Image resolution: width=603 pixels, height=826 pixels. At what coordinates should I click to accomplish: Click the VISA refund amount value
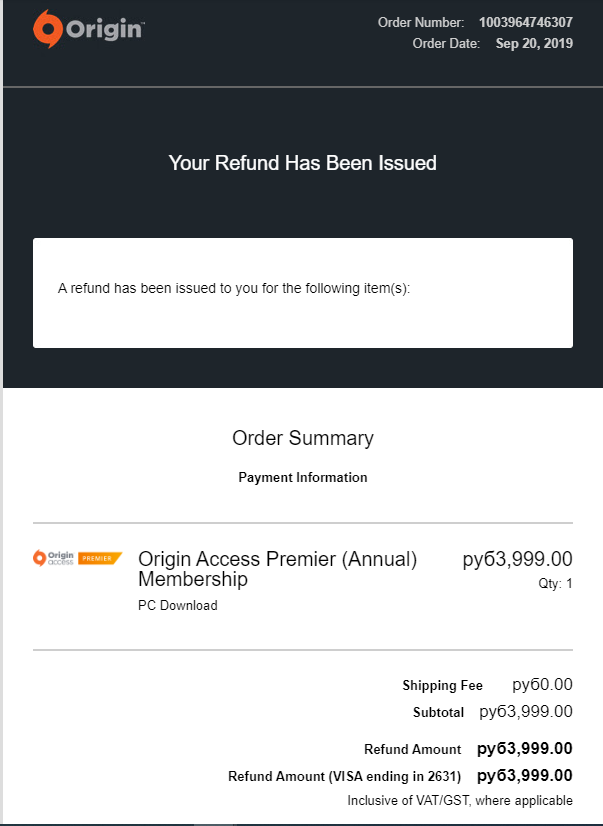point(525,776)
